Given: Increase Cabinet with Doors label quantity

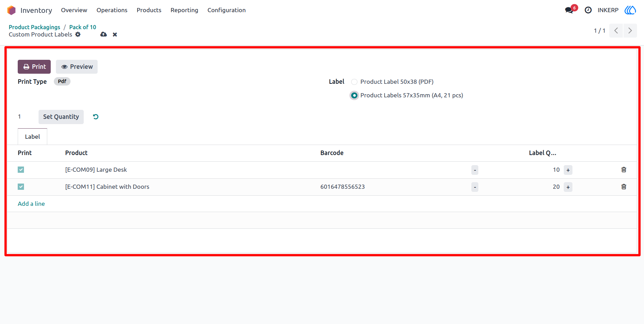Looking at the screenshot, I should 568,187.
